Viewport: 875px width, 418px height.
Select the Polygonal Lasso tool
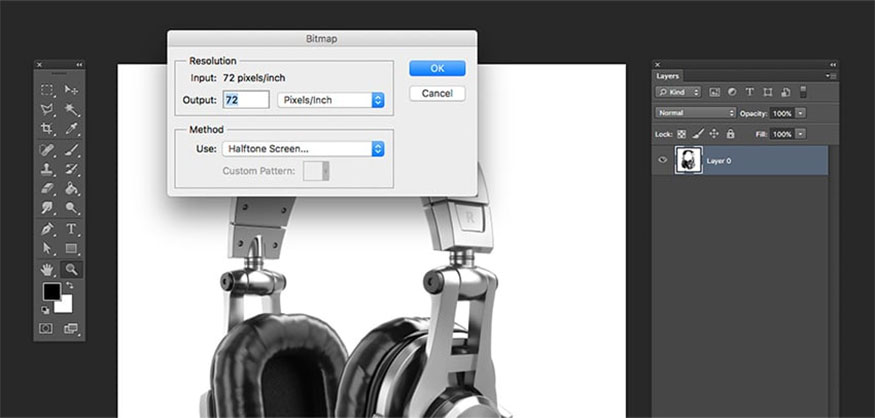[47, 109]
